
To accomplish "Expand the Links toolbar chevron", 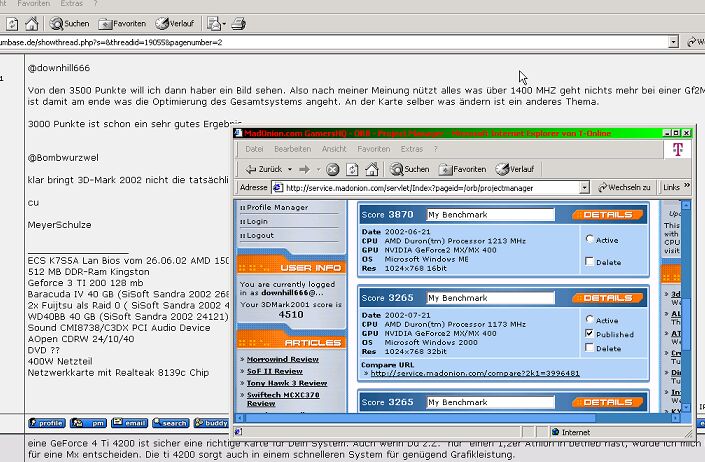I will 687,185.
